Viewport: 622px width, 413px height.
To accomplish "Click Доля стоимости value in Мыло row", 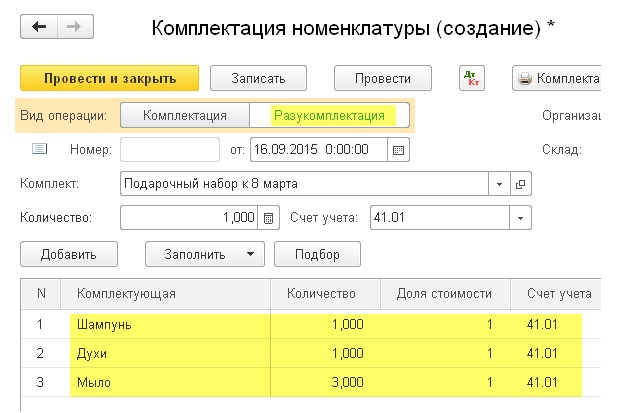I will tap(445, 382).
